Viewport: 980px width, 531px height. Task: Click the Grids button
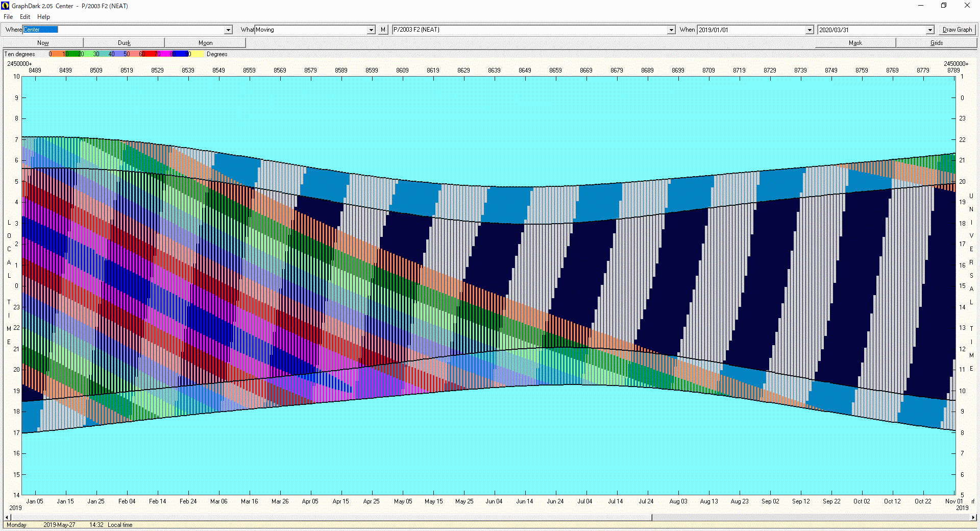tap(936, 43)
